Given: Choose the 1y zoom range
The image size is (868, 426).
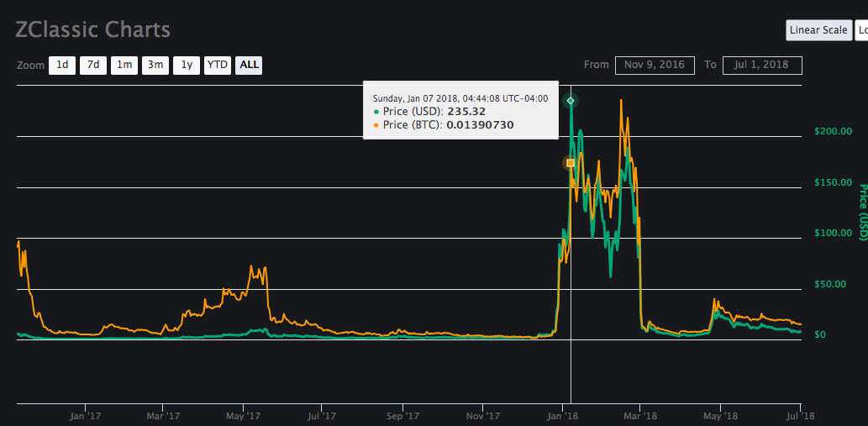Looking at the screenshot, I should [187, 66].
